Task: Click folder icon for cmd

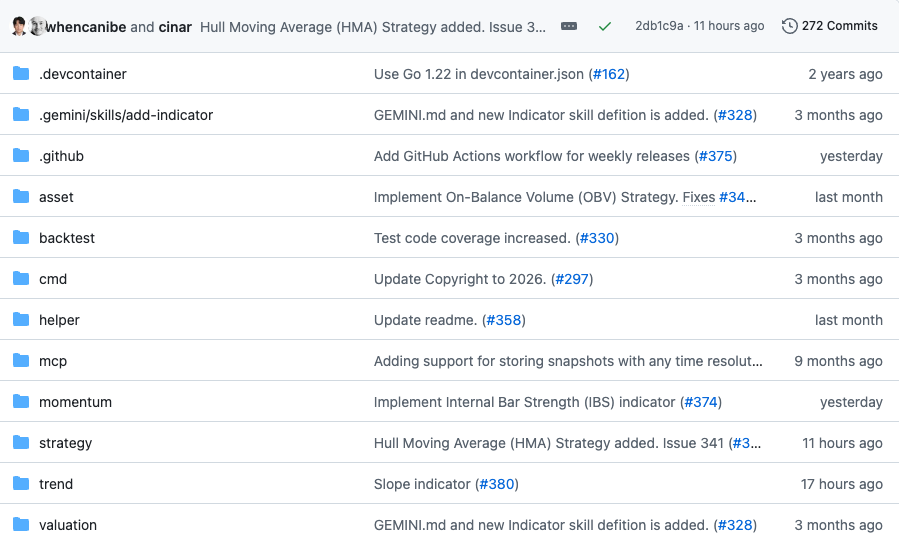Action: 21,279
